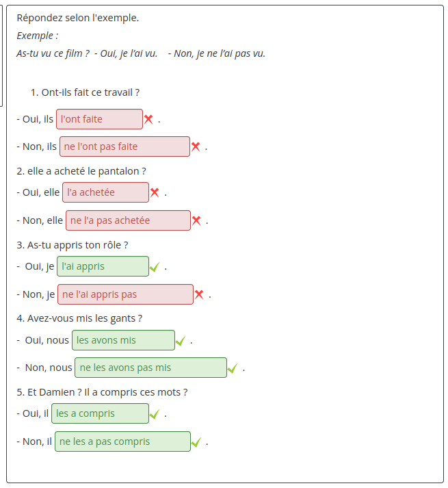Click red cross next to "ne l'a pas achetée"
The image size is (448, 488).
tap(196, 220)
